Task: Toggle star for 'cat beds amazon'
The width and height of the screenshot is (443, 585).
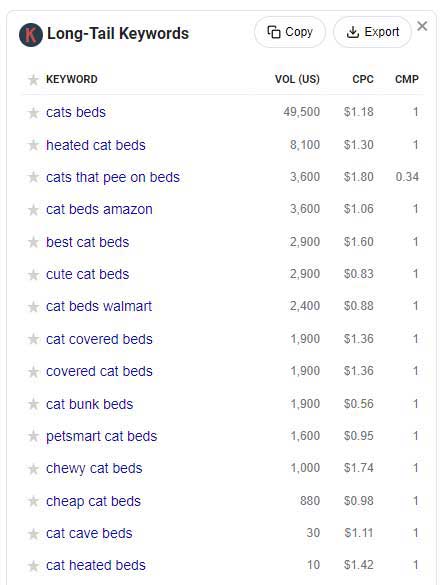Action: [34, 210]
